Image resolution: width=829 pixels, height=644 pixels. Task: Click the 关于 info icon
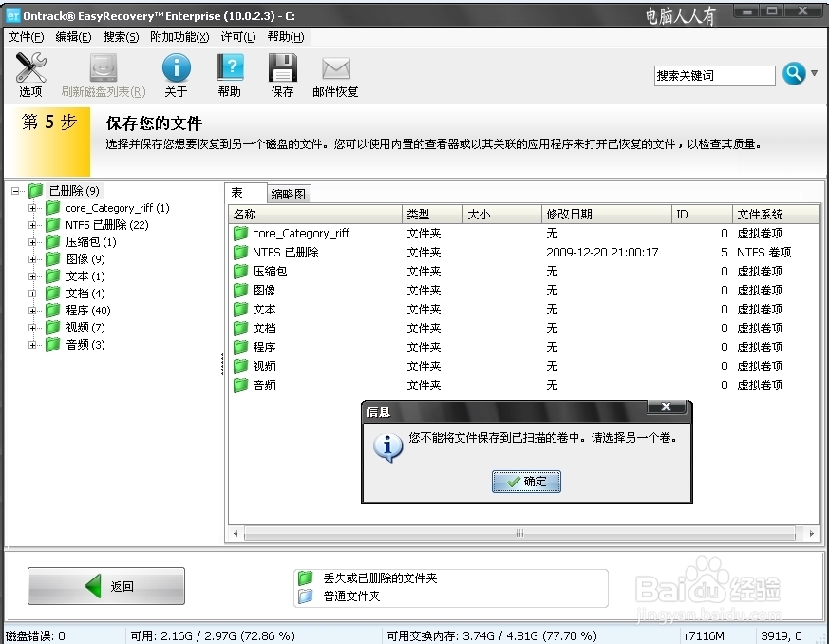click(x=176, y=67)
